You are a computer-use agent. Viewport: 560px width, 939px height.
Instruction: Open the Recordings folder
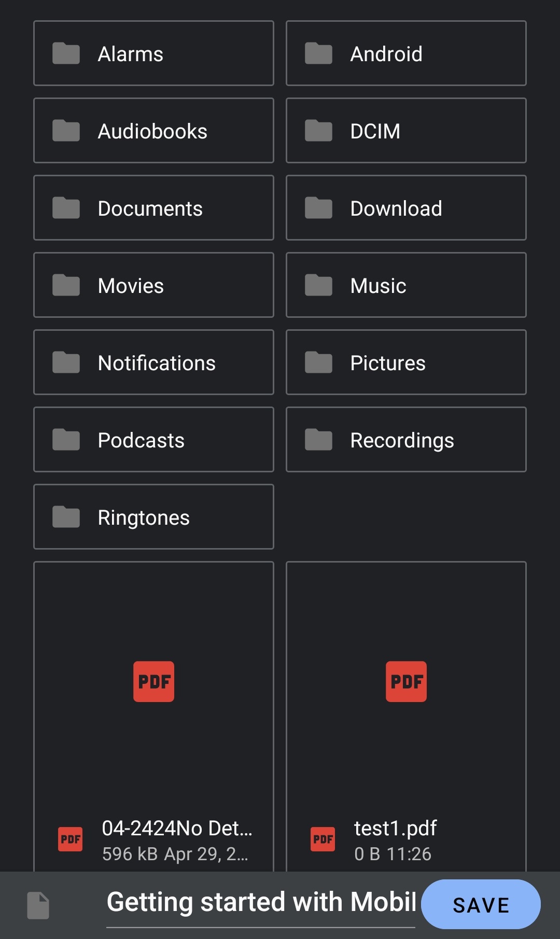405,440
